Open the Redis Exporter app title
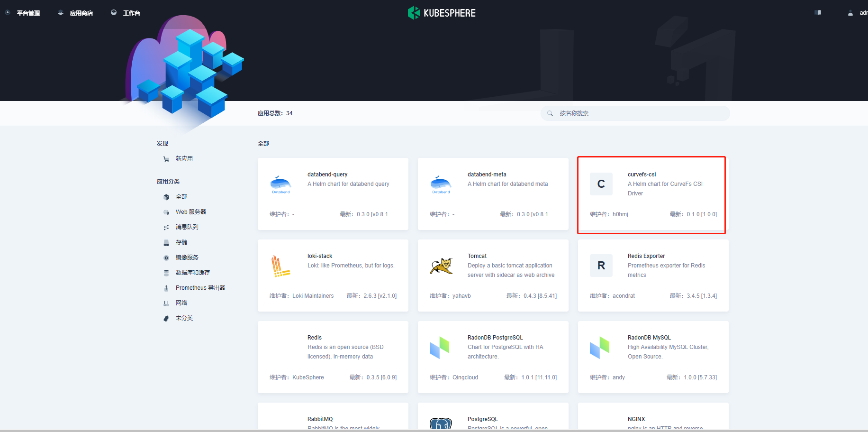The height and width of the screenshot is (432, 868). 646,256
